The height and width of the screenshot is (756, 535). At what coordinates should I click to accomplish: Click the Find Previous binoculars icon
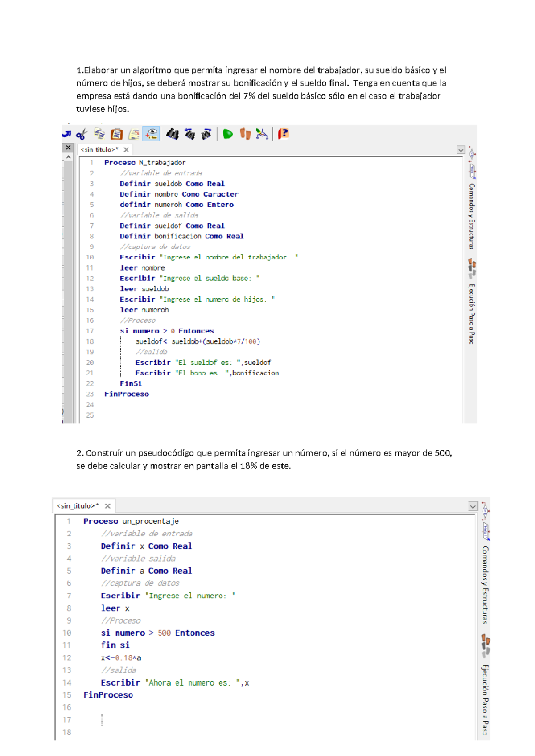[189, 134]
